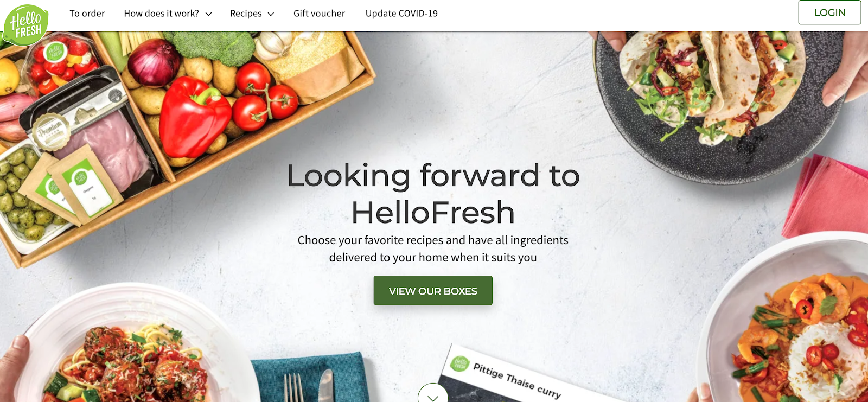Click the HelloFresh logo in the header
Viewport: 868px width, 402px height.
click(26, 24)
